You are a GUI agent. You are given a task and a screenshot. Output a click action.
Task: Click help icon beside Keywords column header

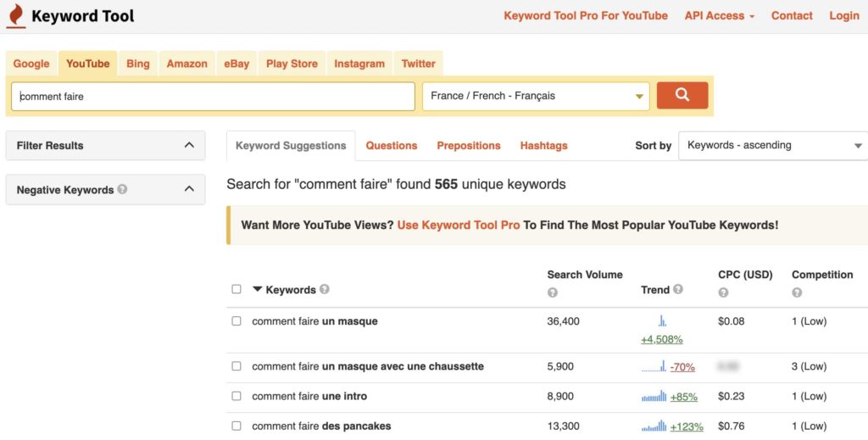pyautogui.click(x=325, y=289)
